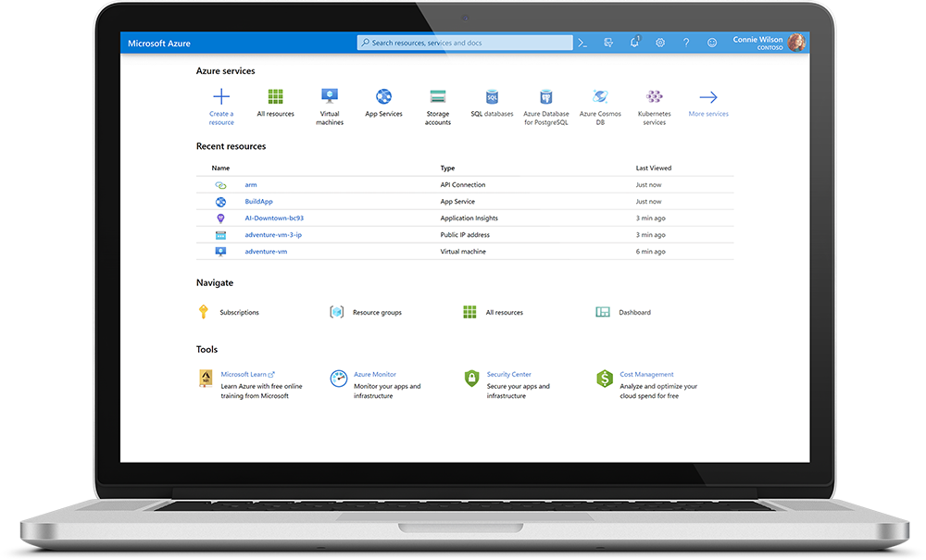The width and height of the screenshot is (926, 560).
Task: Click the Connie Wilson account name
Action: [757, 40]
